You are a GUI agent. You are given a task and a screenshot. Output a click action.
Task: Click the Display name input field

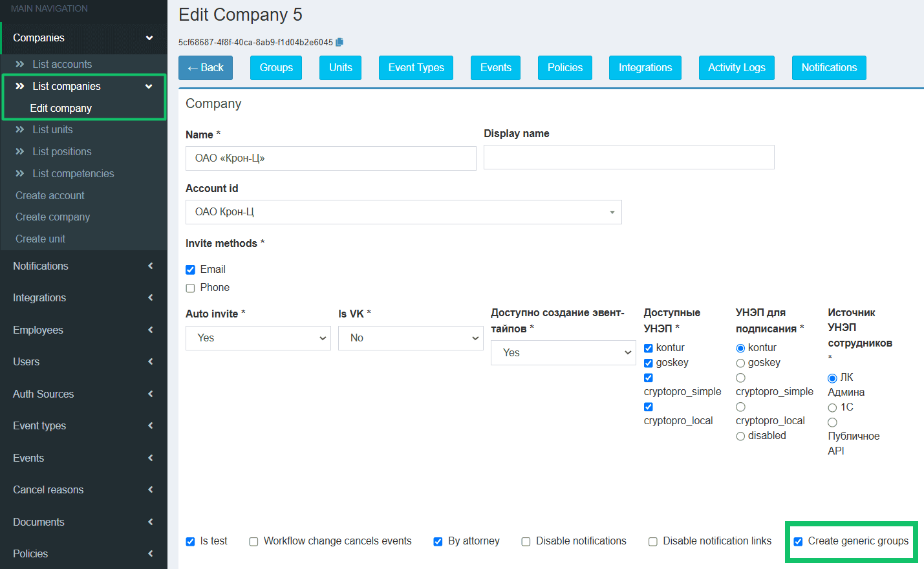[x=629, y=157]
